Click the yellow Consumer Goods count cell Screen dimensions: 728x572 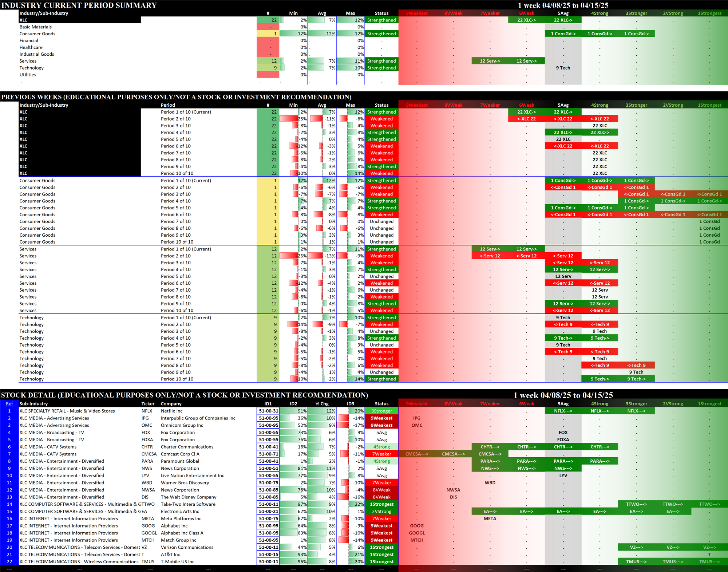(268, 34)
